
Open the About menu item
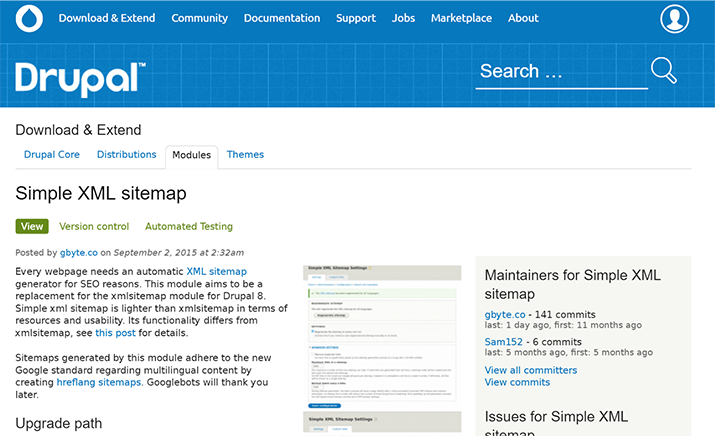[x=523, y=18]
